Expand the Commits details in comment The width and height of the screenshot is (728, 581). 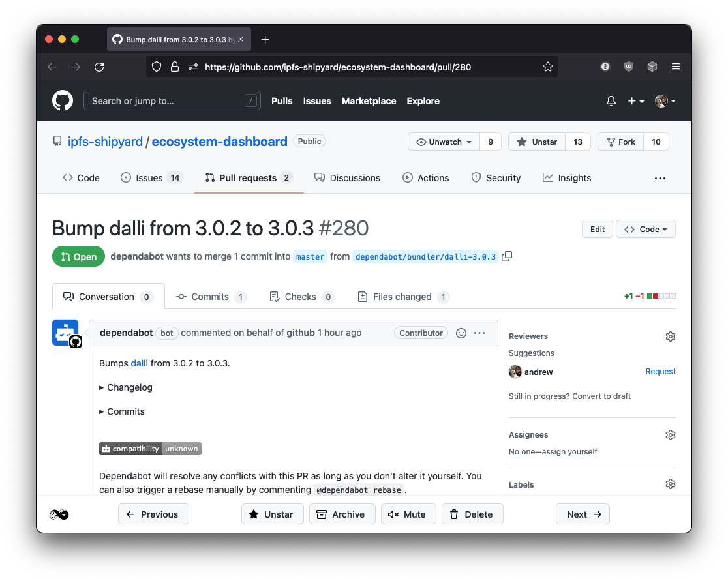121,411
